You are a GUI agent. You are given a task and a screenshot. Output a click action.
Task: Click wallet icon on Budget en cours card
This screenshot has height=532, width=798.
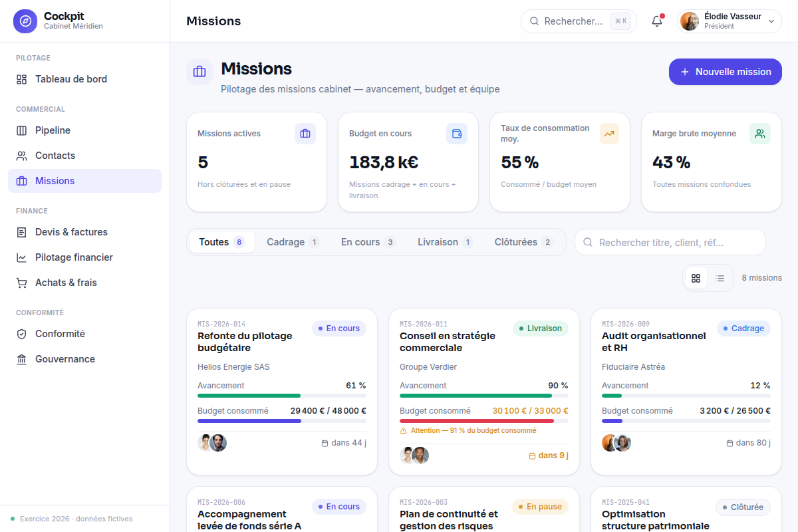click(457, 134)
